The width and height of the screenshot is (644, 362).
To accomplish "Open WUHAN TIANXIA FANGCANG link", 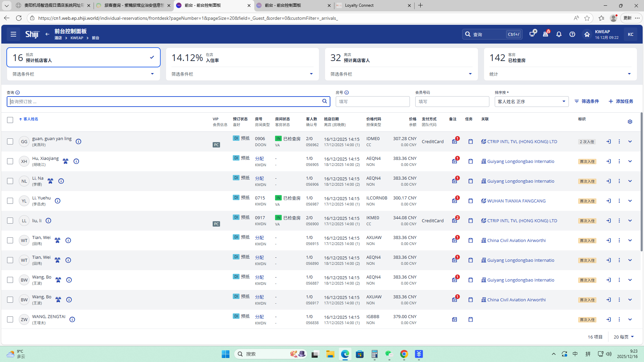I will pos(516,201).
